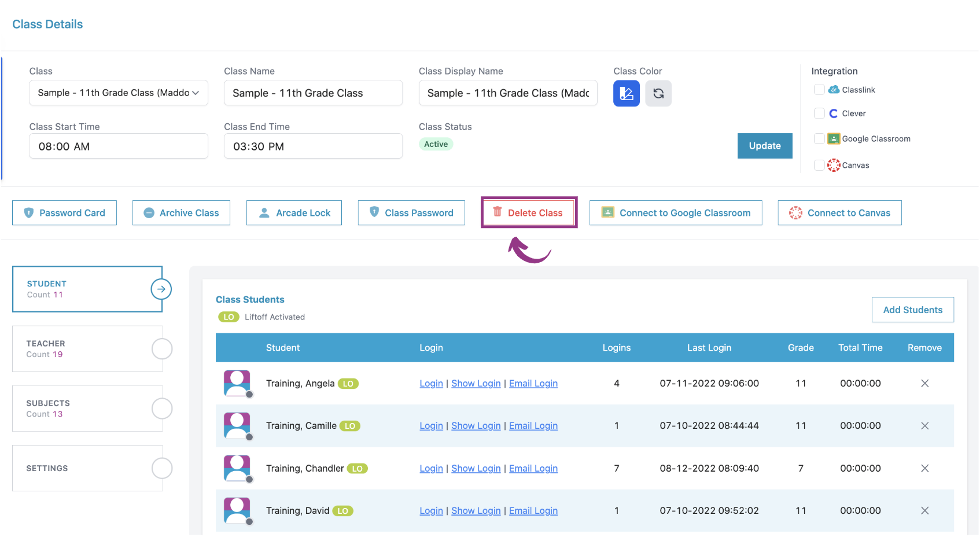Screen dimensions: 980x537
Task: Click the LO badge beside Chandler Training
Action: click(358, 469)
